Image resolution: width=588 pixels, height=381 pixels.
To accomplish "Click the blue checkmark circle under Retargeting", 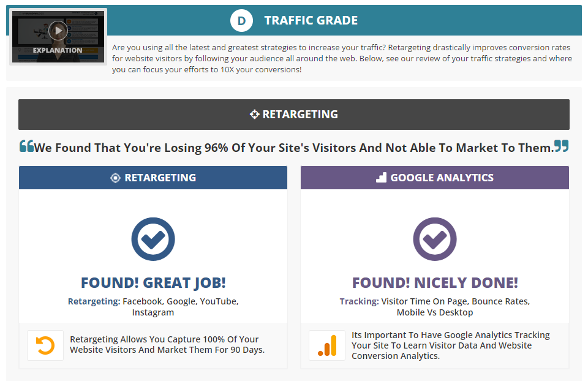I will pyautogui.click(x=153, y=239).
